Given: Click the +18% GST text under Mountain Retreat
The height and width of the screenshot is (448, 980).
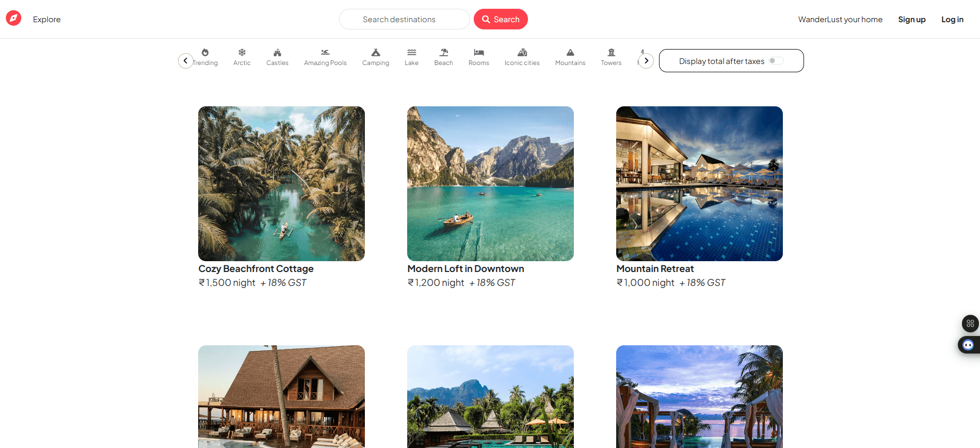Looking at the screenshot, I should (x=702, y=283).
